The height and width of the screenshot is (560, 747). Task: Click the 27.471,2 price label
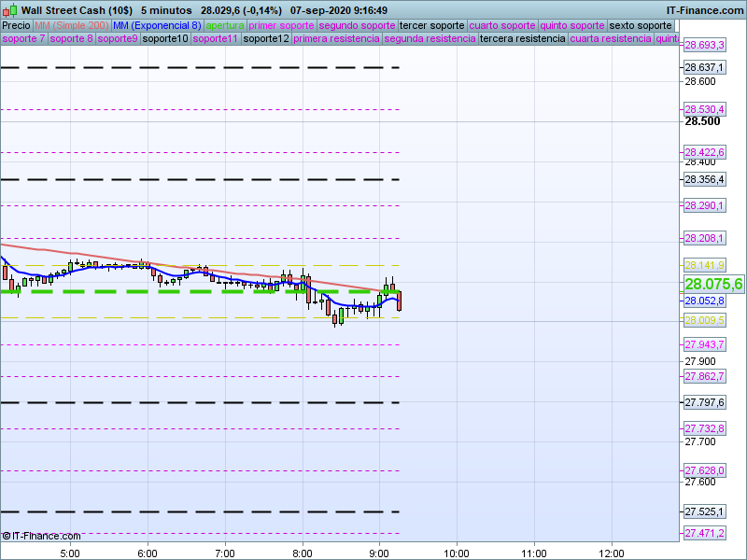(x=704, y=533)
